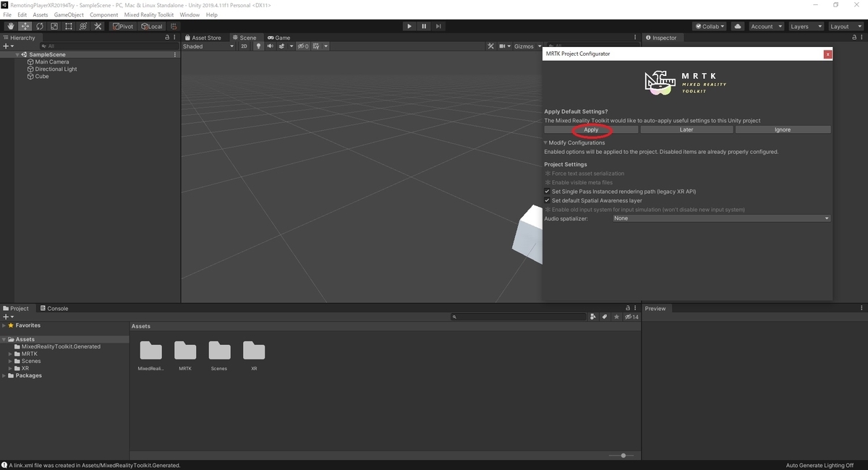Open the Hierarchy panel options menu
The height and width of the screenshot is (470, 868).
pyautogui.click(x=175, y=38)
